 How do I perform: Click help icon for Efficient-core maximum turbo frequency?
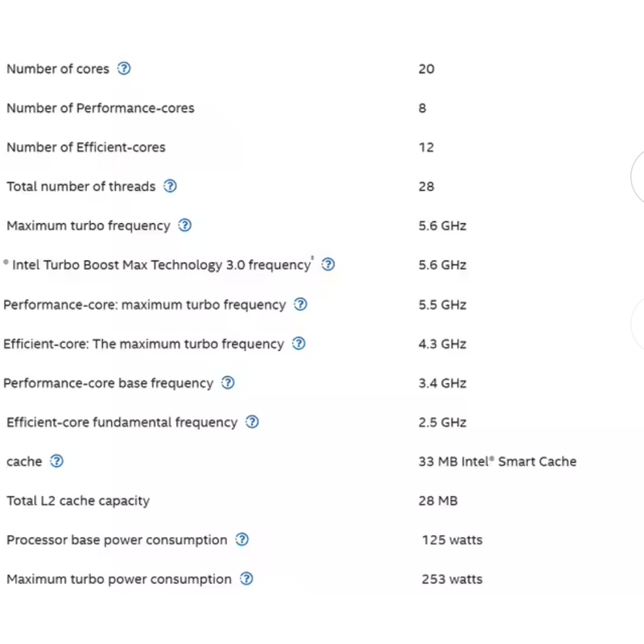[x=299, y=344]
